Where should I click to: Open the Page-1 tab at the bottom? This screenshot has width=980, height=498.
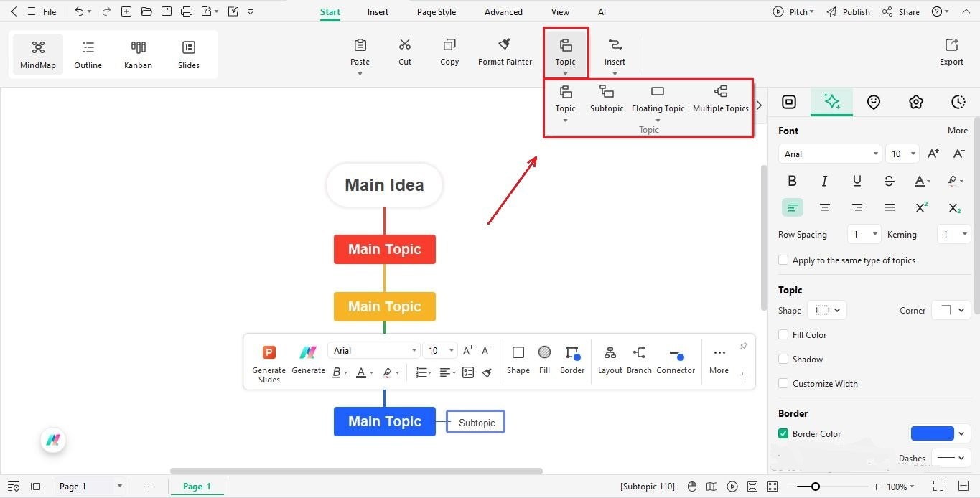pos(197,486)
